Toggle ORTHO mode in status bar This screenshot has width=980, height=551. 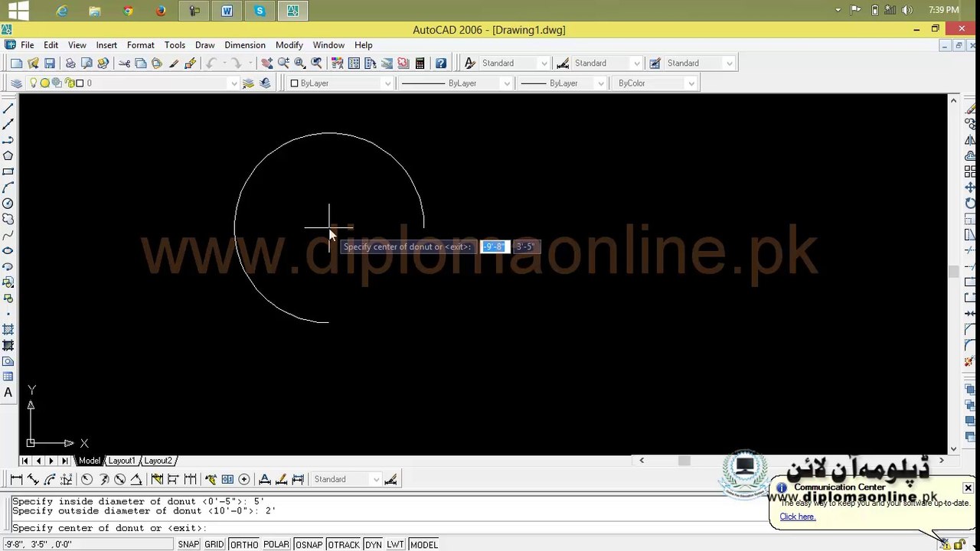click(x=244, y=545)
